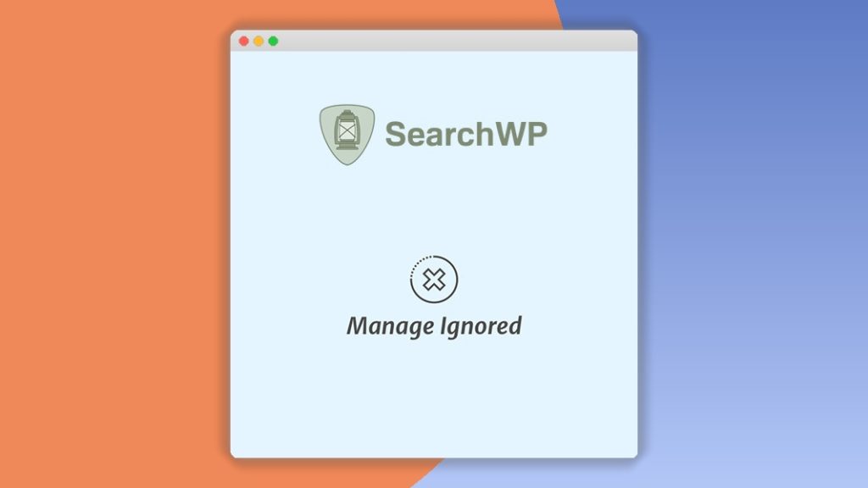
Task: Click the word Manage
Action: click(x=390, y=326)
